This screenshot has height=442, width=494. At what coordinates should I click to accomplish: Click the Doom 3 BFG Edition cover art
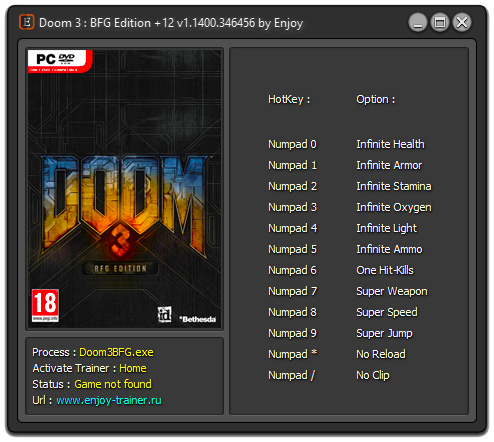click(124, 189)
